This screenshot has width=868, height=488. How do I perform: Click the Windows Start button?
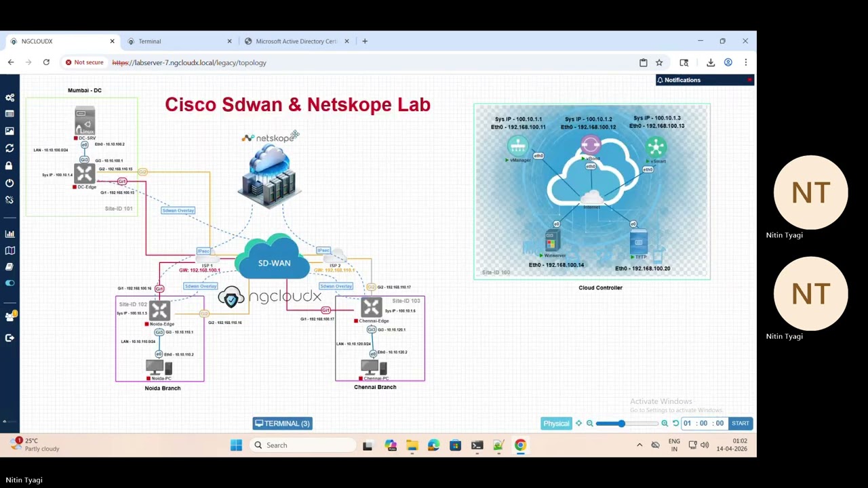coord(236,445)
